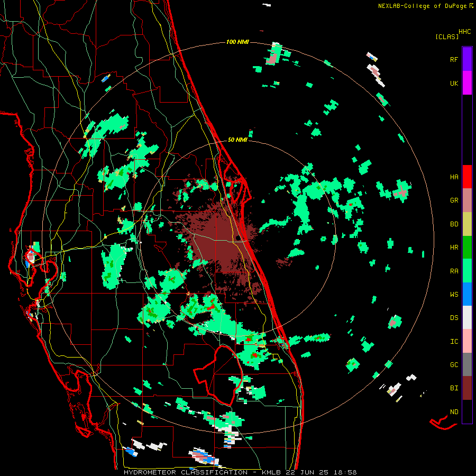Image resolution: width=476 pixels, height=476 pixels.
Task: Click the BI brown legend swatch
Action: [x=467, y=388]
